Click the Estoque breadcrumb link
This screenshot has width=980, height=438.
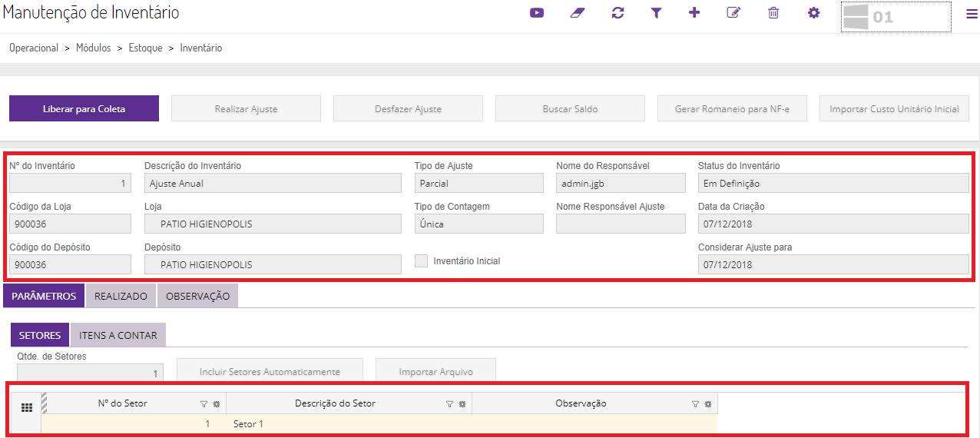145,48
